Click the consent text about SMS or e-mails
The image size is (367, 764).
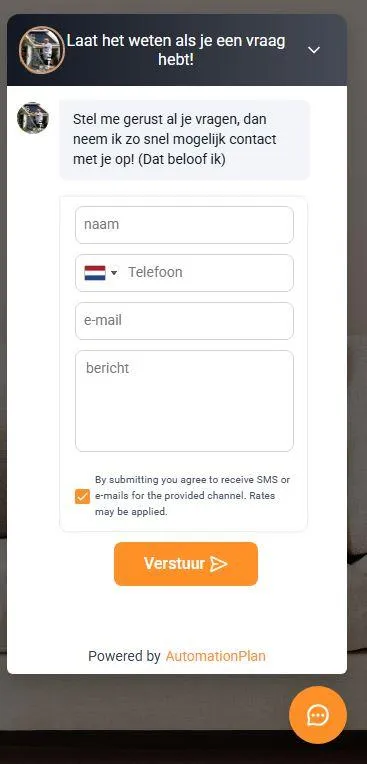[x=193, y=496]
